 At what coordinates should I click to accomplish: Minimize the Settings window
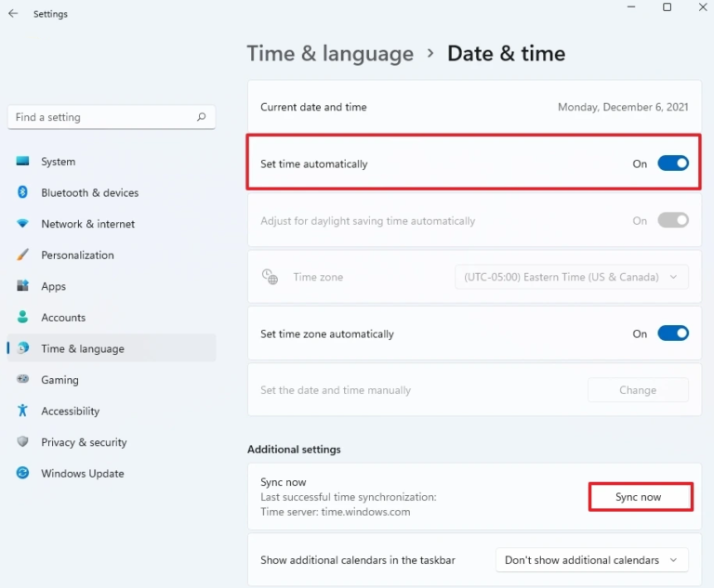pos(631,7)
